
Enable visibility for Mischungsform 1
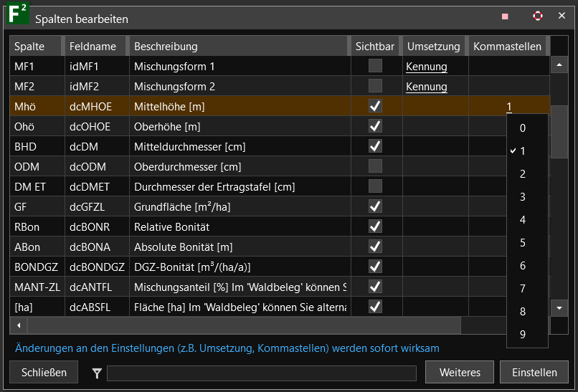pyautogui.click(x=375, y=66)
